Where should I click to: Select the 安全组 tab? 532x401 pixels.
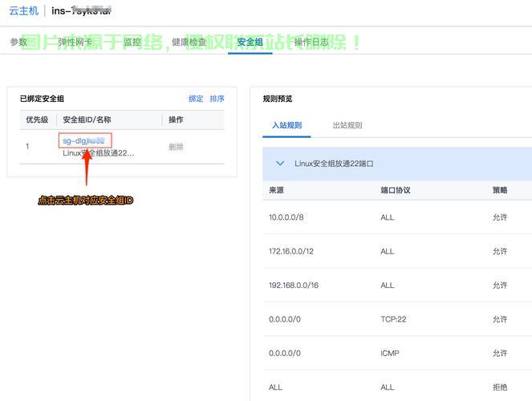pos(250,43)
